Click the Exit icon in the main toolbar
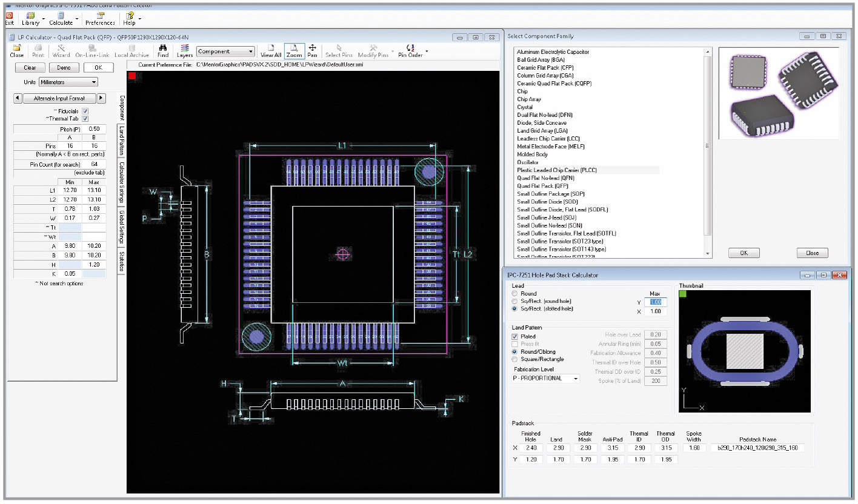Viewport: 858px width, 504px height. click(9, 16)
